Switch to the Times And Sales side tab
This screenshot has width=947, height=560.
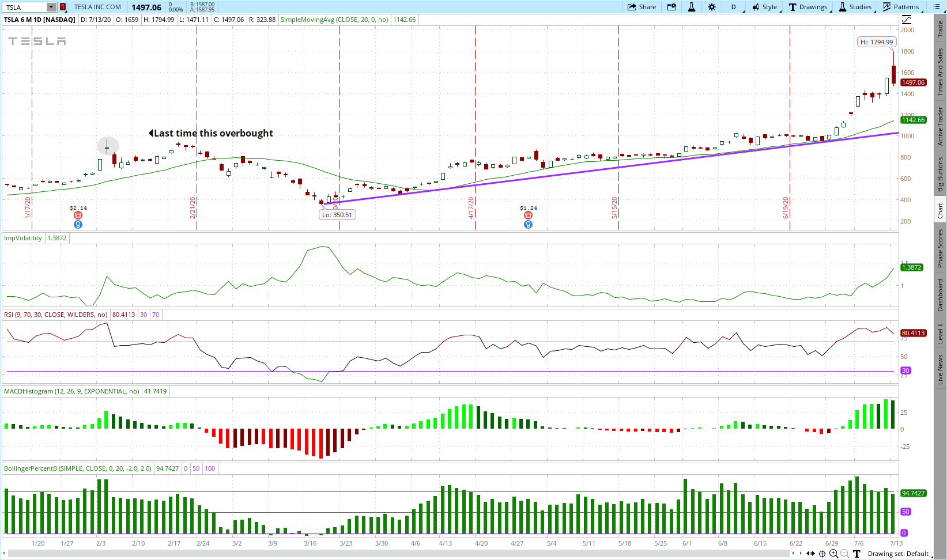click(940, 72)
